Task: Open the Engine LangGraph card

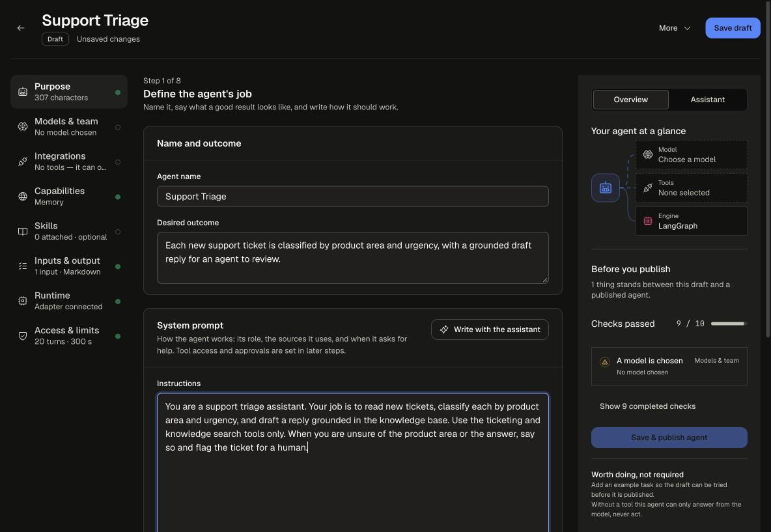Action: (x=692, y=221)
